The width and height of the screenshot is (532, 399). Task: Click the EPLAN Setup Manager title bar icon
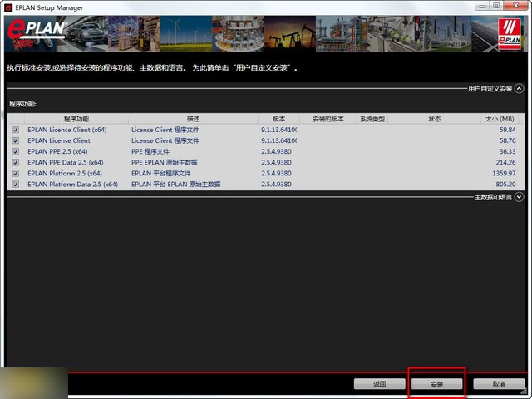(8, 7)
